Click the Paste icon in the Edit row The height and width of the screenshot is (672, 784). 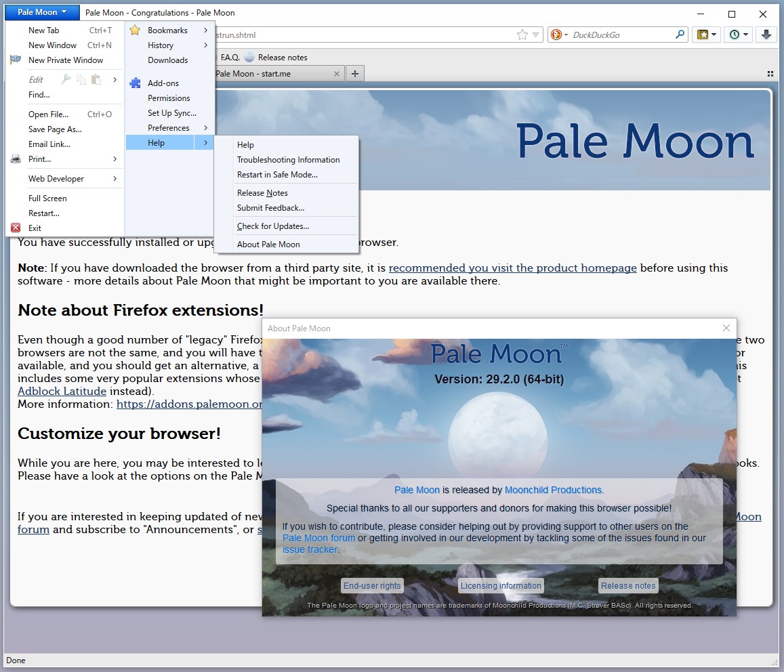tap(95, 79)
